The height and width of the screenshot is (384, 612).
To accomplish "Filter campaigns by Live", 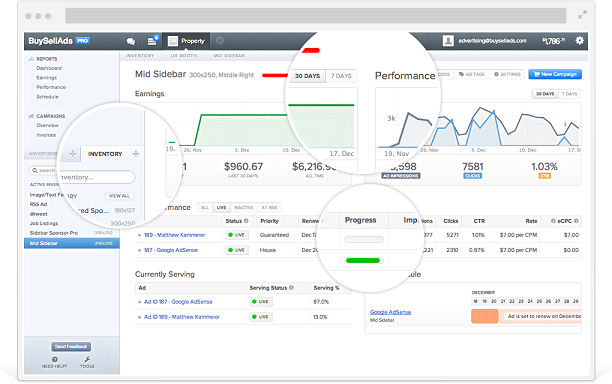I will [x=221, y=208].
